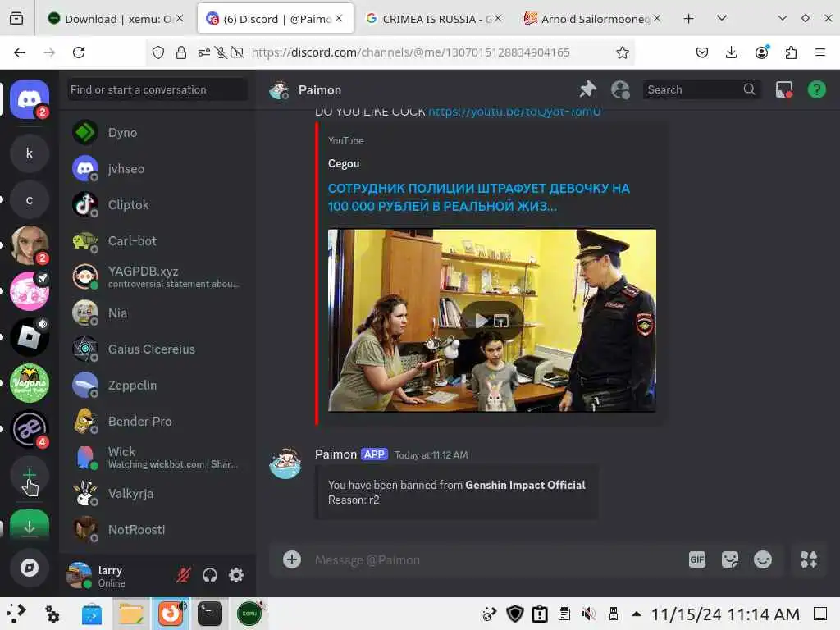The width and height of the screenshot is (840, 630).
Task: Open Firefox application hamburger menu
Action: 820,52
